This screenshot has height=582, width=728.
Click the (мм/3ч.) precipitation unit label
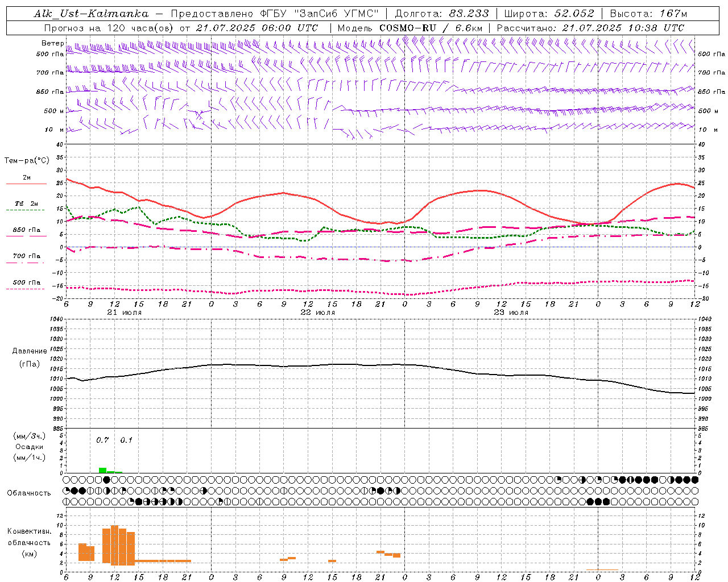pos(30,436)
